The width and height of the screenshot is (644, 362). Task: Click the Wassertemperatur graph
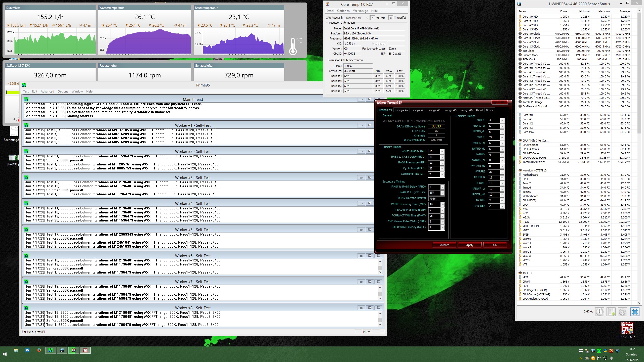point(148,41)
